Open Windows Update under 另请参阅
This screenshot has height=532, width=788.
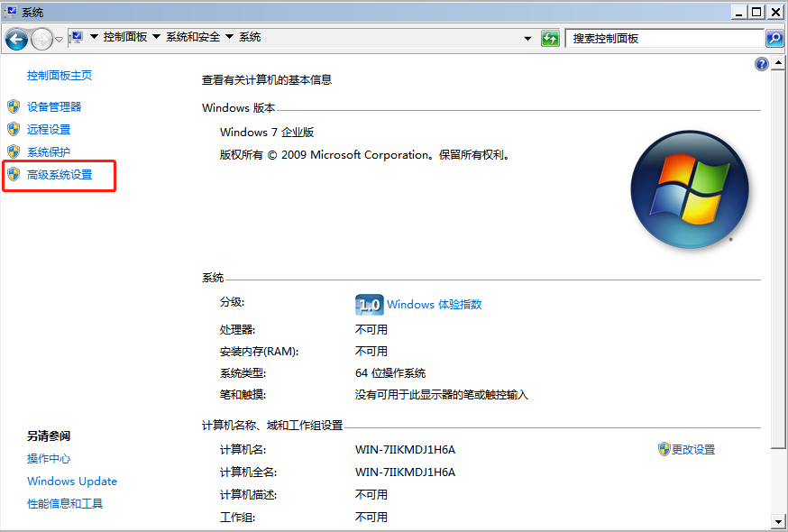pyautogui.click(x=71, y=481)
